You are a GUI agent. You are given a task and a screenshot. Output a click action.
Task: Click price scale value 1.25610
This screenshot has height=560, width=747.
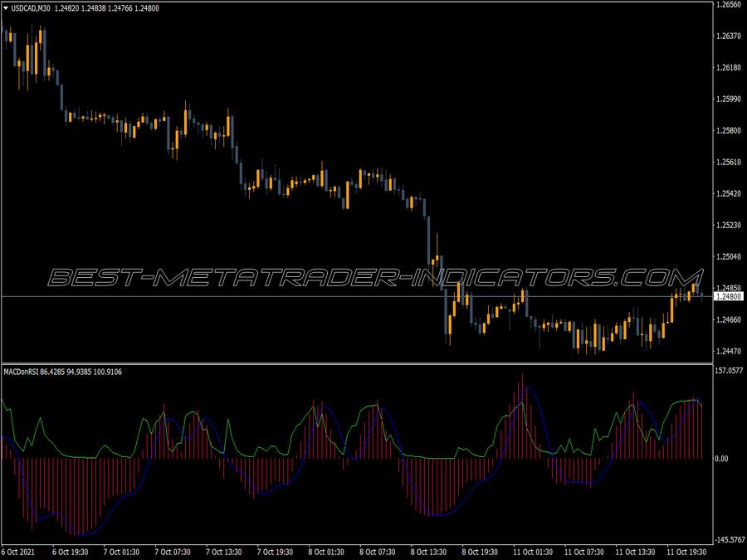click(729, 163)
